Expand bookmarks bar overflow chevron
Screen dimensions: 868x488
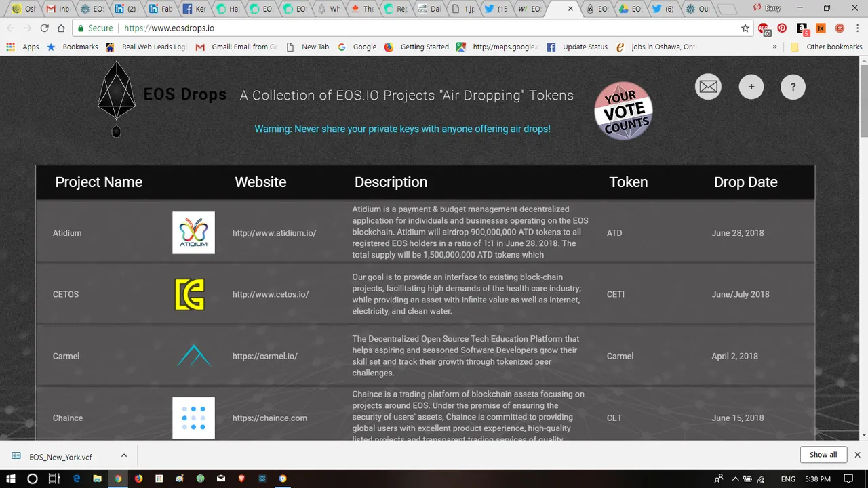point(774,47)
